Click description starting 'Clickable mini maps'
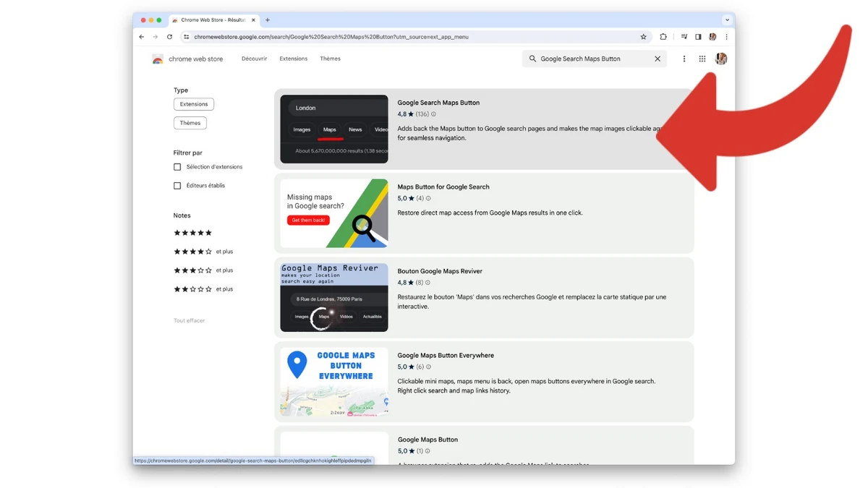The height and width of the screenshot is (488, 868). (x=526, y=386)
